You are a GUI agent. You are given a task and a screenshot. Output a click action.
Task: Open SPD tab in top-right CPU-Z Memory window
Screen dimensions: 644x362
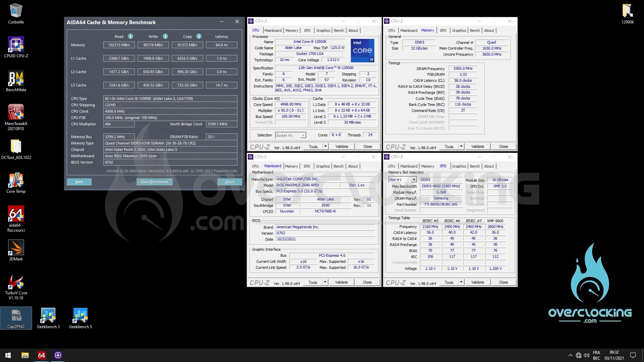[x=443, y=31]
